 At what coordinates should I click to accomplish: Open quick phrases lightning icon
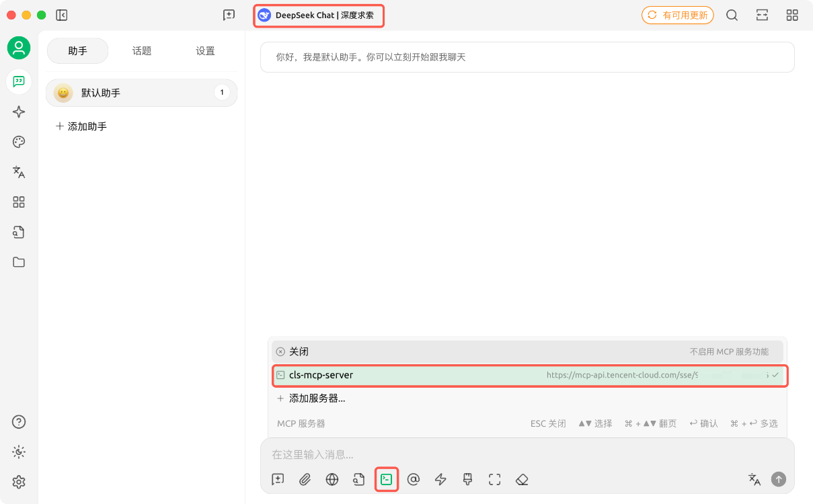440,479
